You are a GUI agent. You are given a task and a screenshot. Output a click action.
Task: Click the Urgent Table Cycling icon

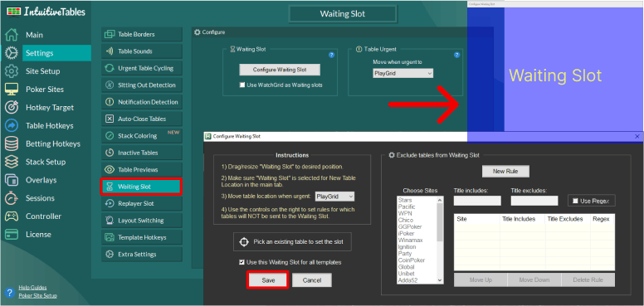coord(110,68)
